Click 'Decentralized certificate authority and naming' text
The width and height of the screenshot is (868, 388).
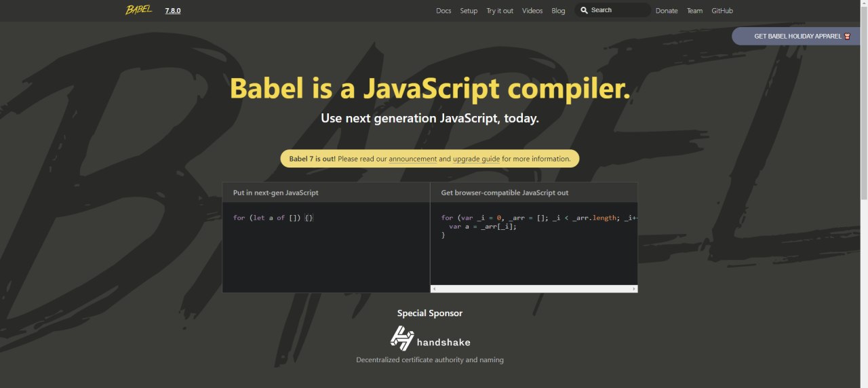(430, 360)
